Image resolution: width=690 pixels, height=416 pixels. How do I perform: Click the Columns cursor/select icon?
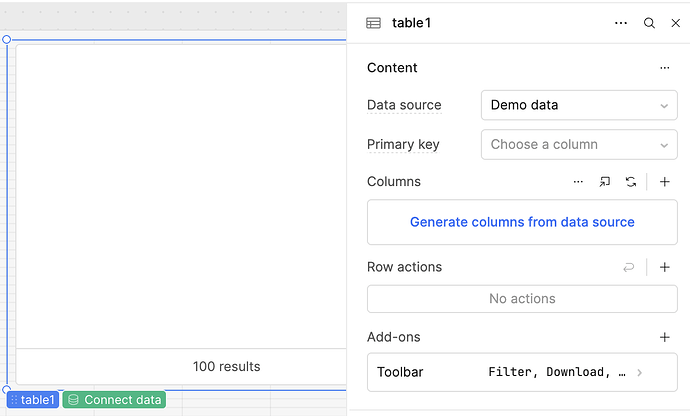[x=605, y=182]
